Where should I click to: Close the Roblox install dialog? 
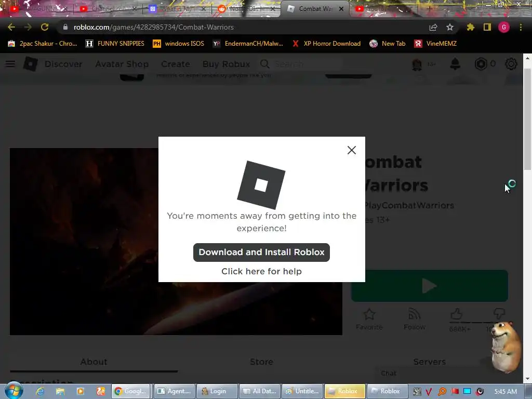pyautogui.click(x=352, y=150)
